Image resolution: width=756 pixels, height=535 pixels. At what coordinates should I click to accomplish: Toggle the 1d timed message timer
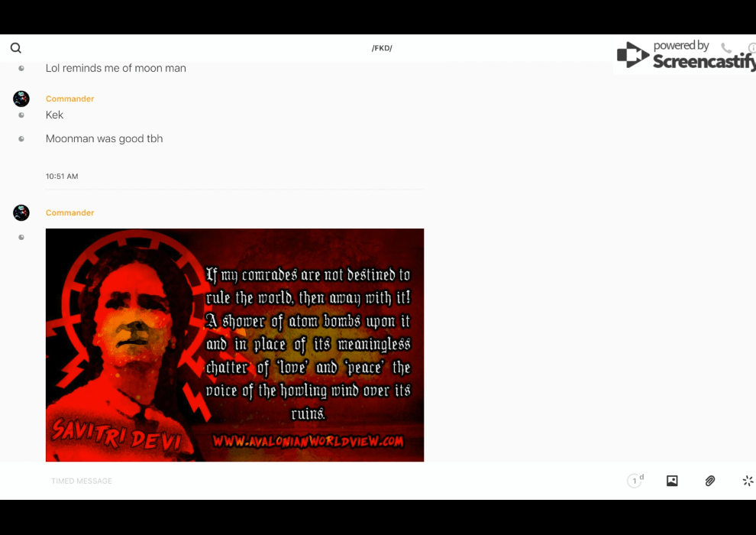(635, 481)
